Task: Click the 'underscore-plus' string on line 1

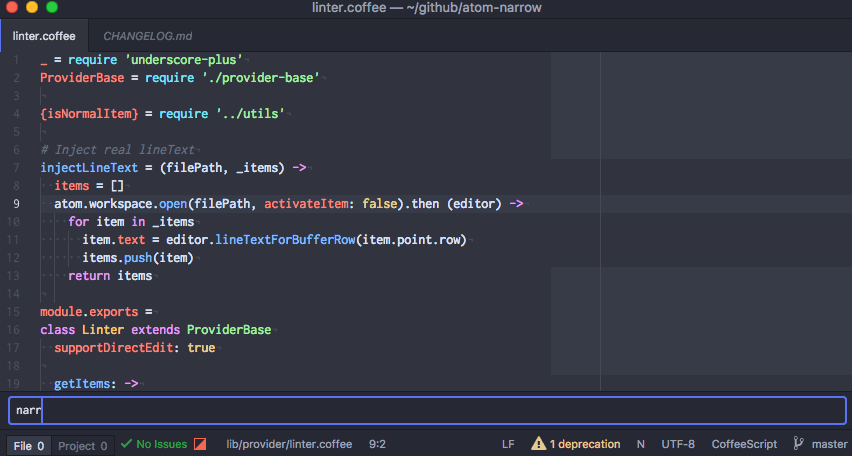Action: (x=184, y=60)
